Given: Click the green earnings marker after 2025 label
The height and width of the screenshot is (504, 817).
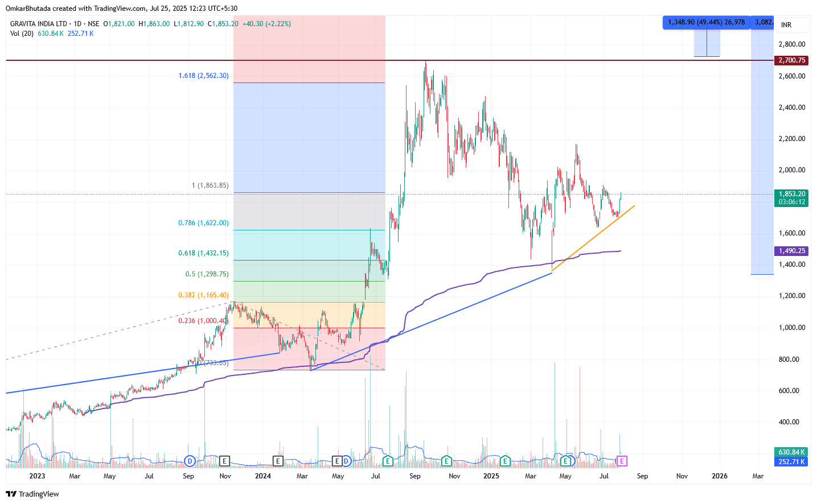Looking at the screenshot, I should [504, 461].
